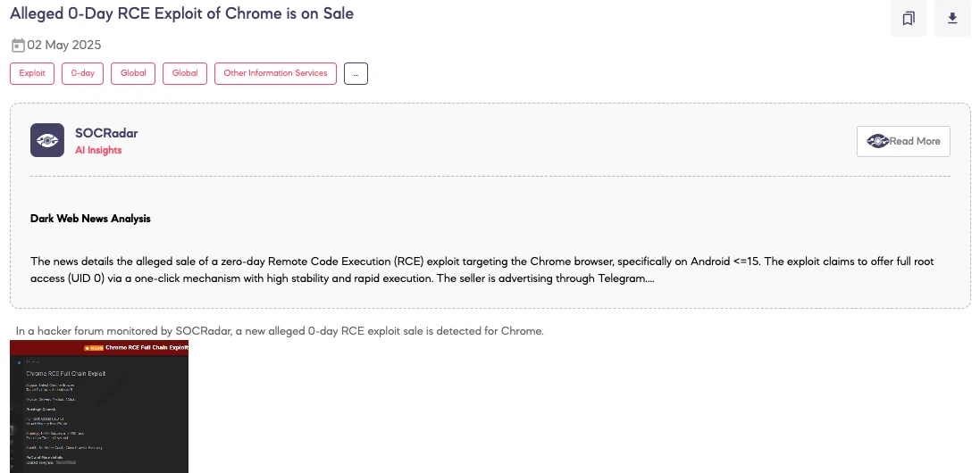The height and width of the screenshot is (473, 980).
Task: Download the article using the download icon
Action: (x=952, y=18)
